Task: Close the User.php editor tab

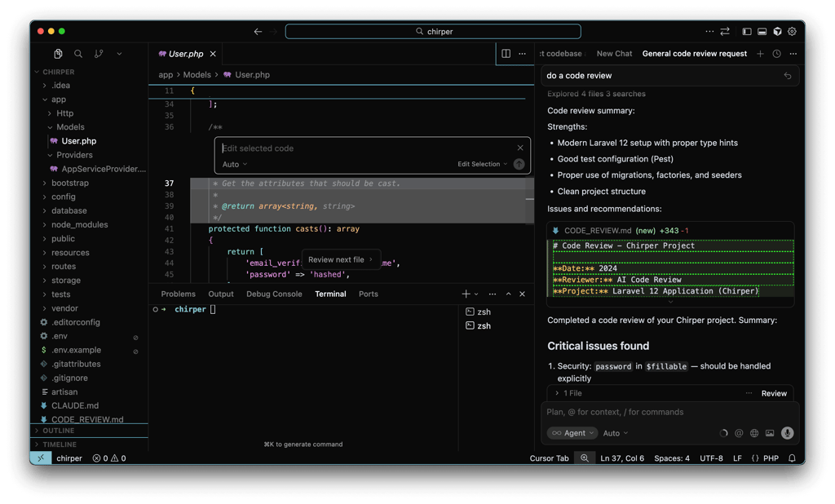Action: tap(213, 54)
